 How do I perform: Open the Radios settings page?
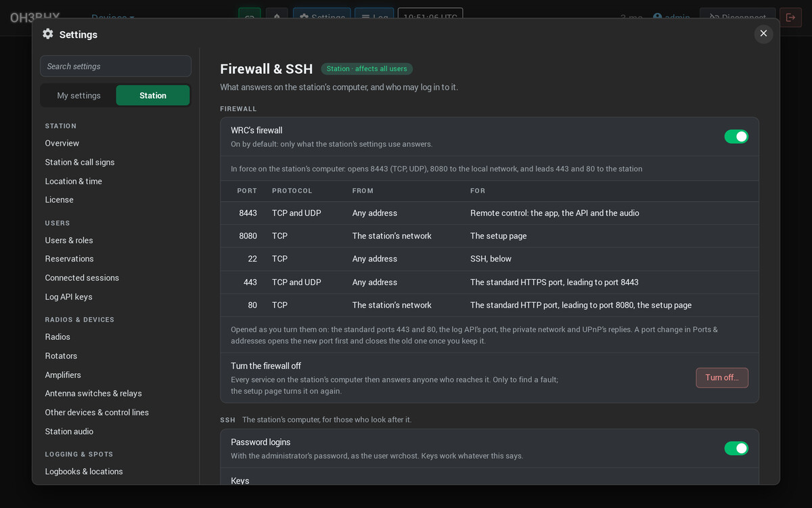[x=58, y=337]
